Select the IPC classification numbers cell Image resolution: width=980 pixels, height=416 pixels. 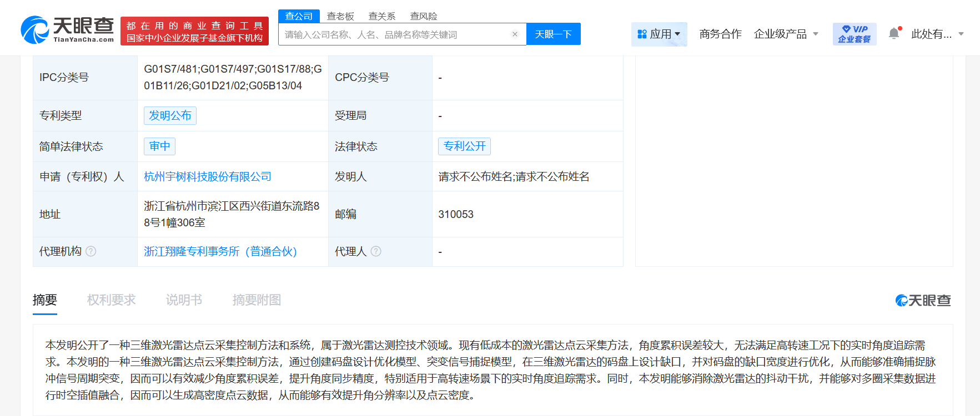[x=233, y=77]
